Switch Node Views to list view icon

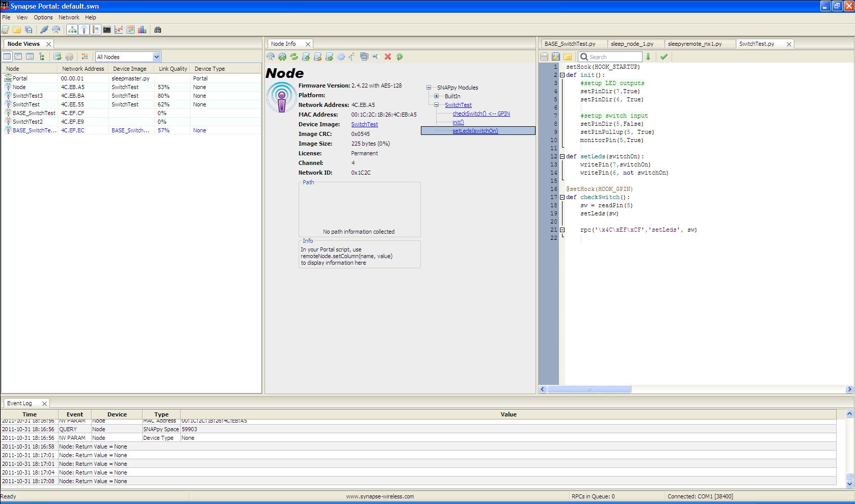[30, 57]
